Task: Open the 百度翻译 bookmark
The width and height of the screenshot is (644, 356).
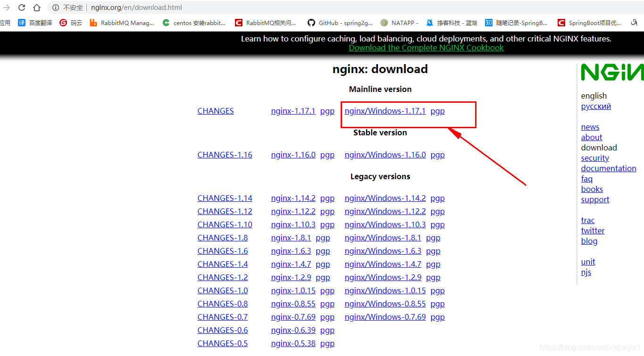Action: [35, 23]
